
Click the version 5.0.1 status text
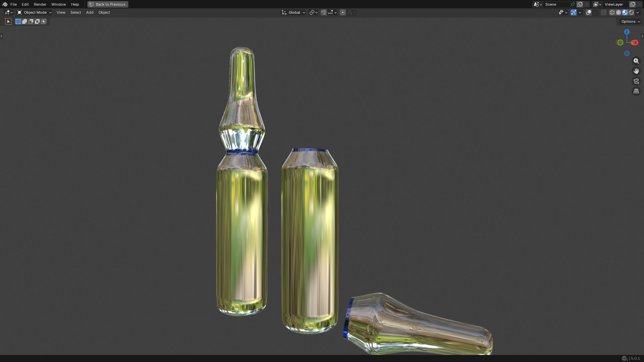click(635, 358)
